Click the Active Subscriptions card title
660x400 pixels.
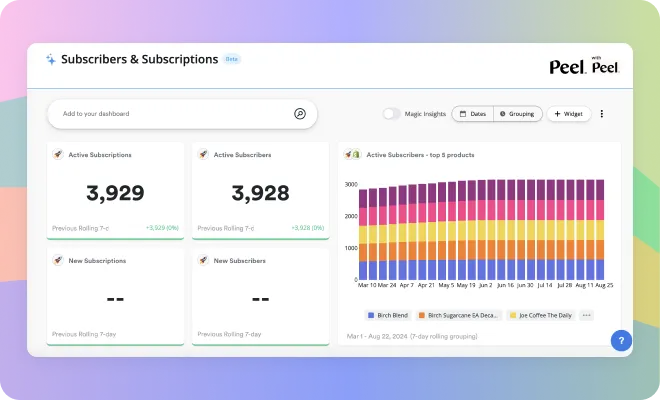pyautogui.click(x=100, y=155)
